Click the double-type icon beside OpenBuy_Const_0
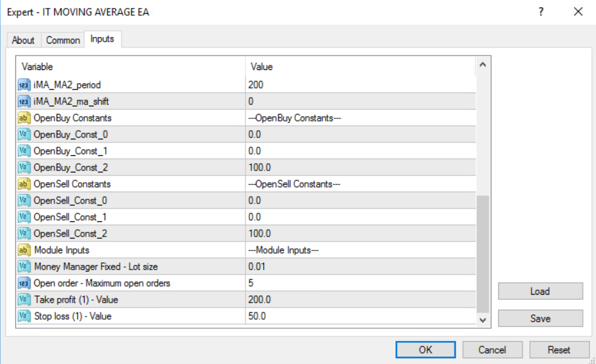Screen dimensions: 596x364 (24, 134)
